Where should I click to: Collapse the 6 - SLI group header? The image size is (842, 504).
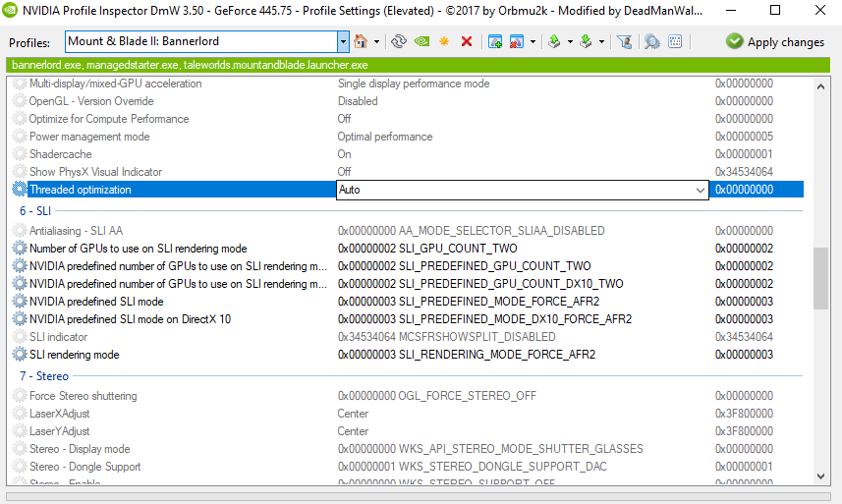35,211
